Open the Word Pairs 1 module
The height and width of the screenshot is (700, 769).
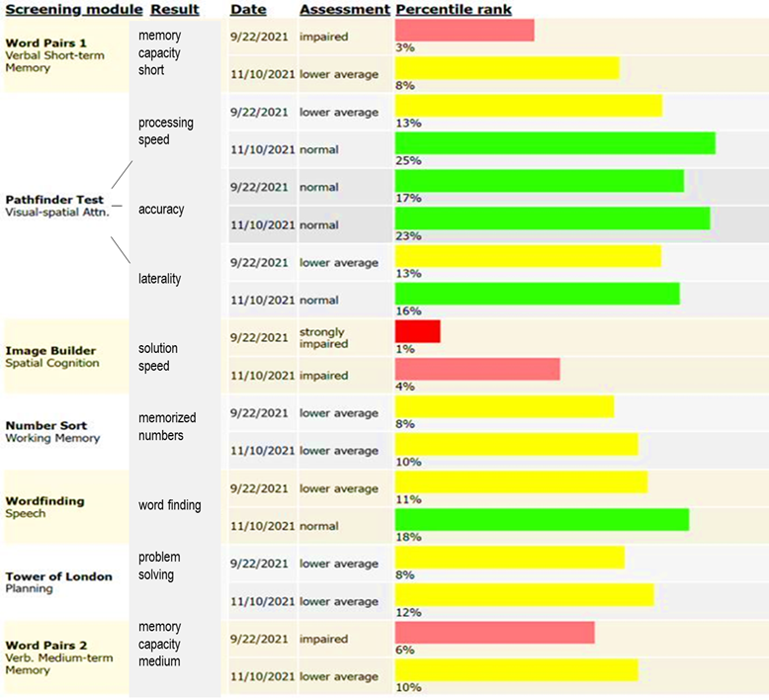45,44
